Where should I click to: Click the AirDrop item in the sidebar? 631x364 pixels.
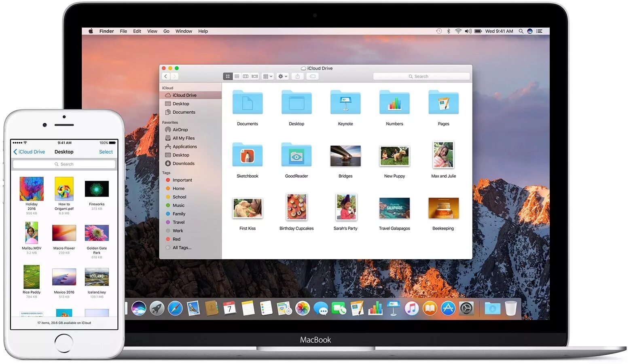coord(180,129)
